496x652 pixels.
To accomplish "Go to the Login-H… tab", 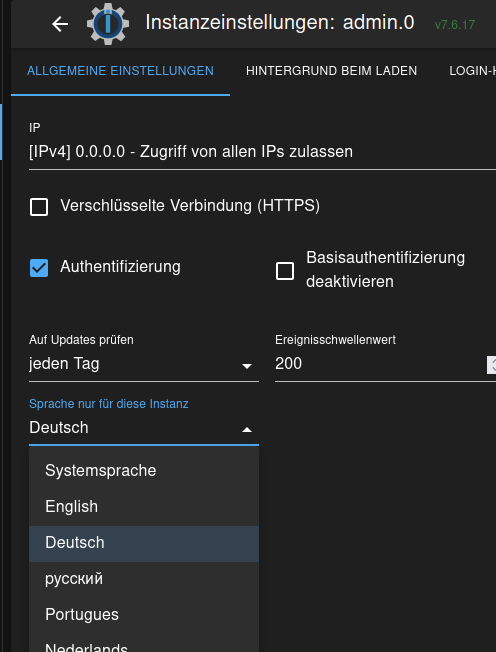I will (x=472, y=71).
